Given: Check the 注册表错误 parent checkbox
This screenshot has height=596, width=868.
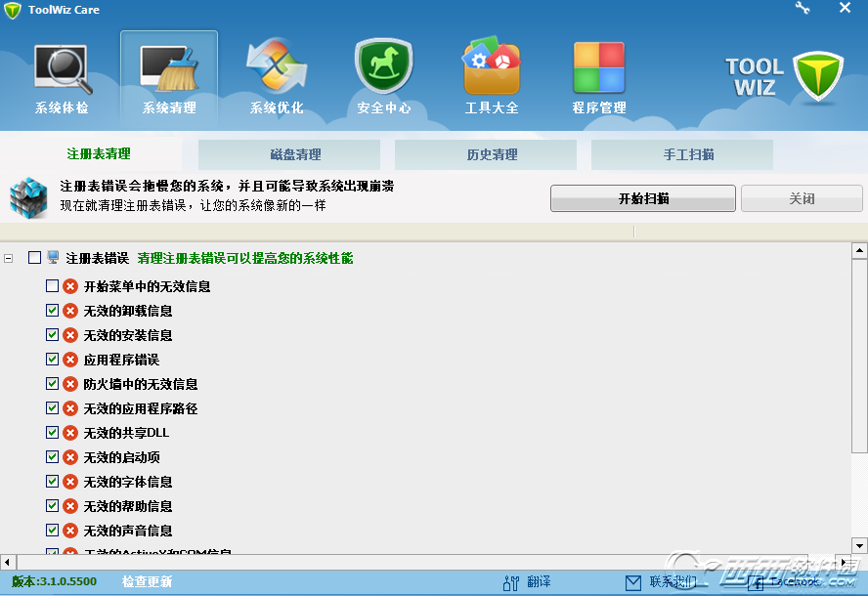Looking at the screenshot, I should point(34,257).
